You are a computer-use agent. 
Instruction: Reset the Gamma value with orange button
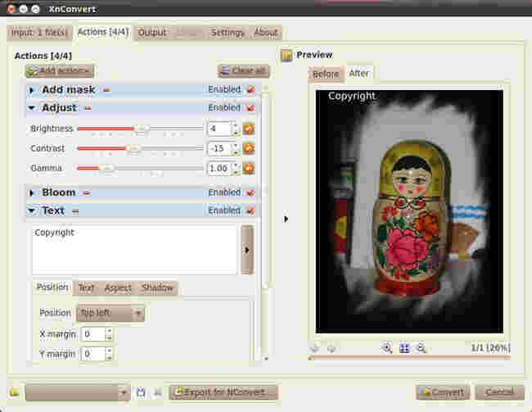(x=249, y=169)
